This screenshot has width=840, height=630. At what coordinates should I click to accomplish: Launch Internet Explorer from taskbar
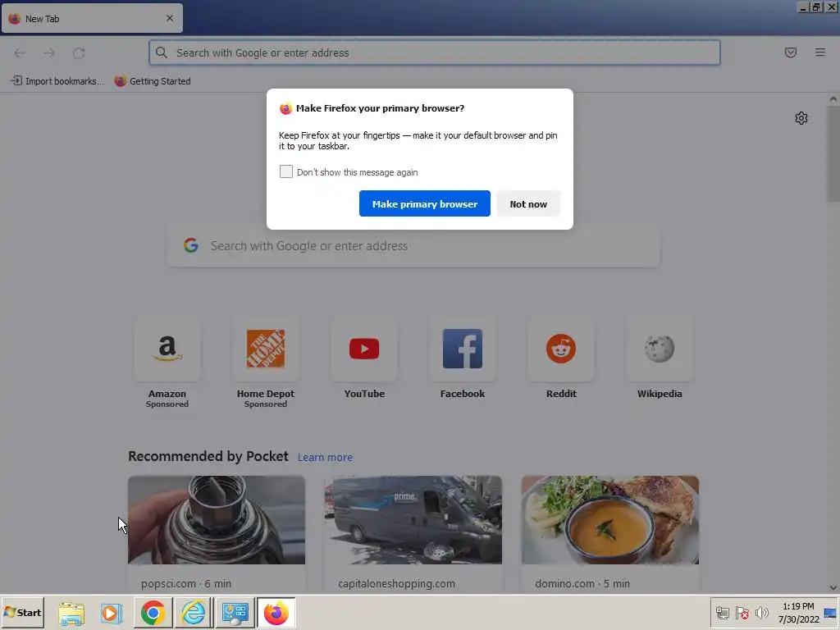click(x=194, y=613)
